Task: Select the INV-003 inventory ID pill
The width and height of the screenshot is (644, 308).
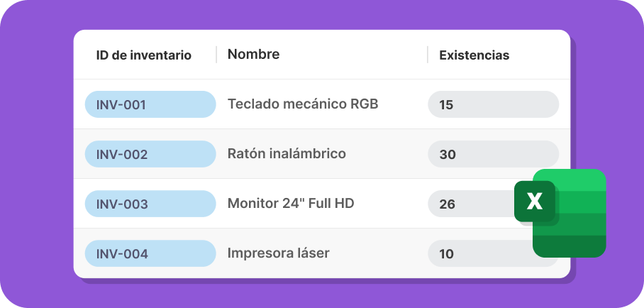Action: point(150,204)
